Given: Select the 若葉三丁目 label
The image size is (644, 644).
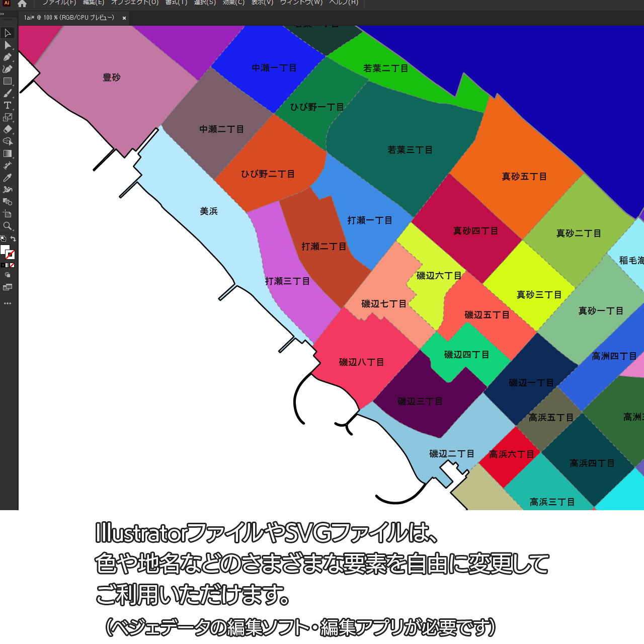Looking at the screenshot, I should tap(410, 150).
